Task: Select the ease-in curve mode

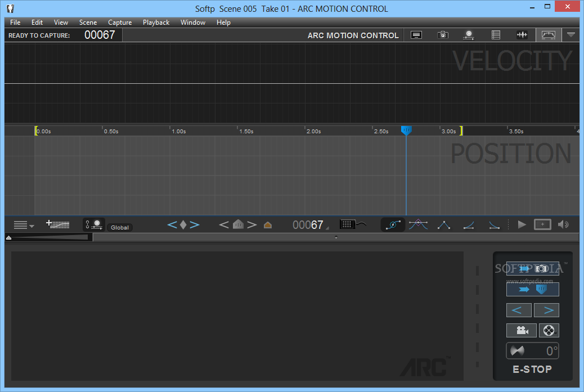Action: pos(469,225)
